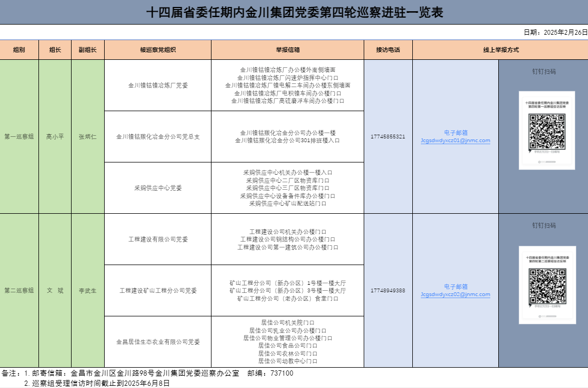Select the line 采购供应中心二厂区物资库门口
This screenshot has height=388, width=588.
tap(288, 181)
